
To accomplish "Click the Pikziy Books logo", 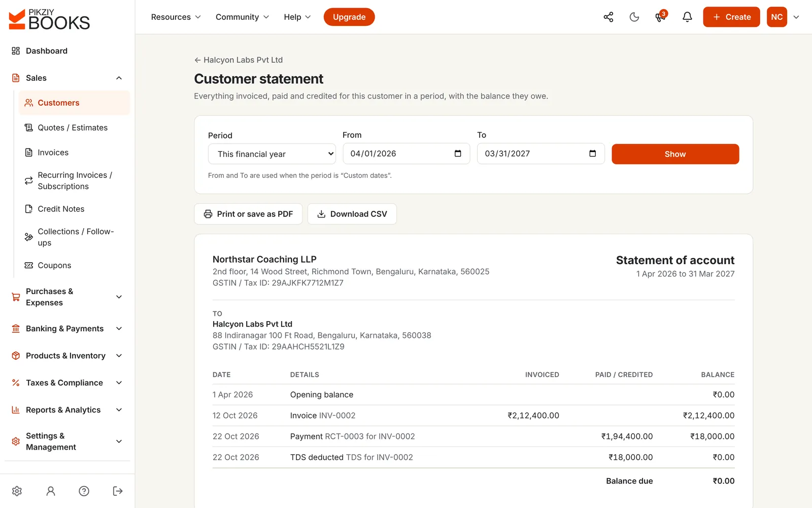I will click(49, 19).
